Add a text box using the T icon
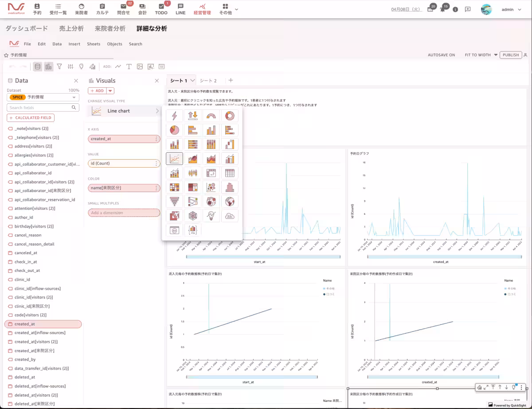The height and width of the screenshot is (409, 532). pyautogui.click(x=129, y=67)
